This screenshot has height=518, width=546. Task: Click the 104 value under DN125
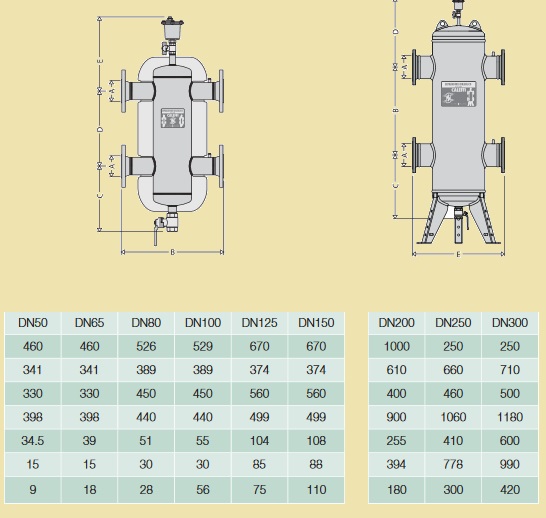[259, 441]
